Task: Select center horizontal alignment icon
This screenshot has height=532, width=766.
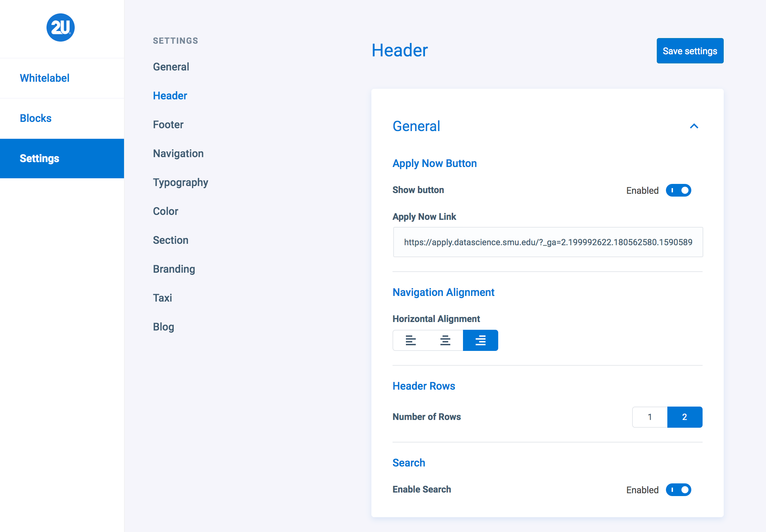Action: pos(445,340)
